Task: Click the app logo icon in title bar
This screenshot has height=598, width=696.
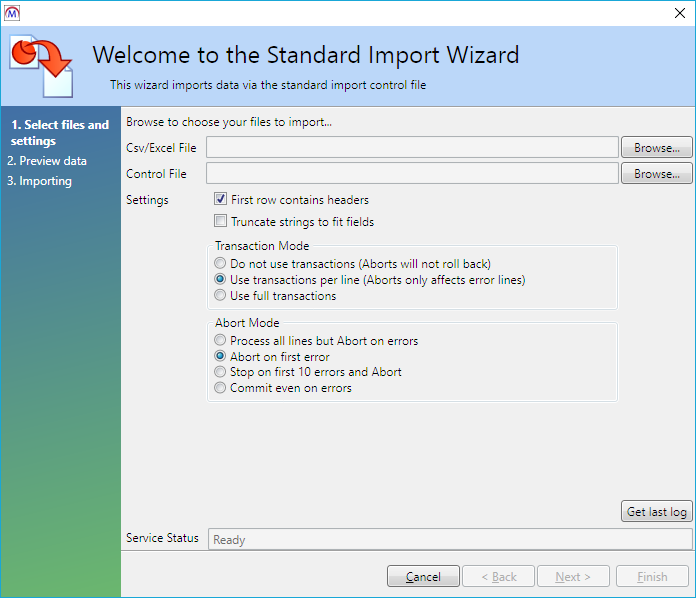Action: tap(12, 13)
